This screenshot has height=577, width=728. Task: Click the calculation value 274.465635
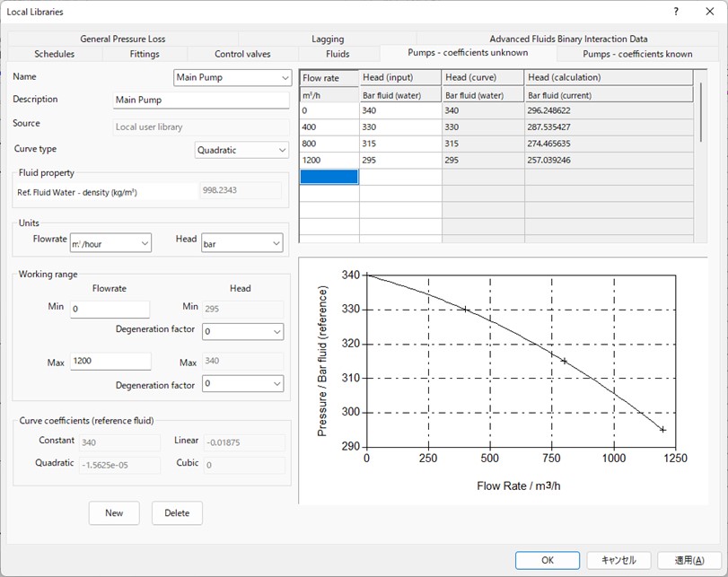click(610, 144)
